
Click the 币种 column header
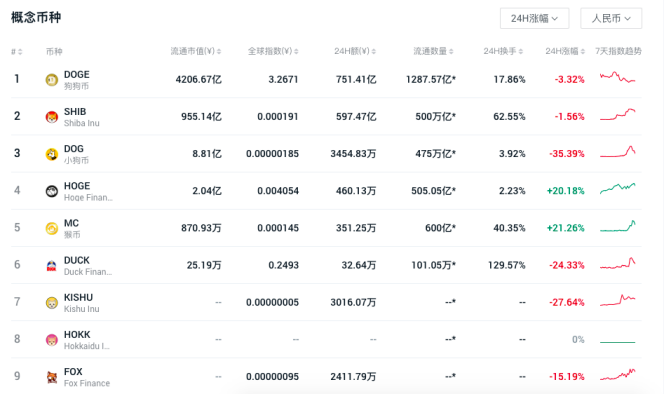click(54, 52)
